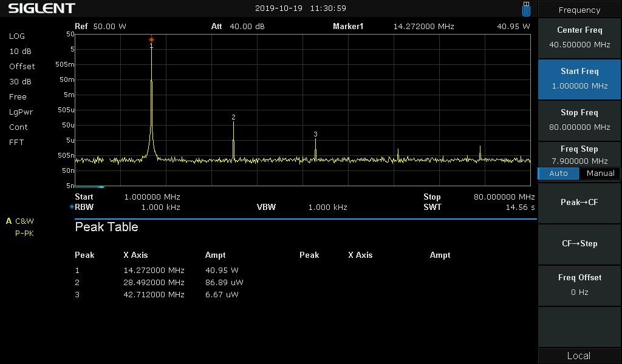Viewport: 622px width, 364px height.
Task: Click peak label 2 on the spectrum
Action: 233,117
